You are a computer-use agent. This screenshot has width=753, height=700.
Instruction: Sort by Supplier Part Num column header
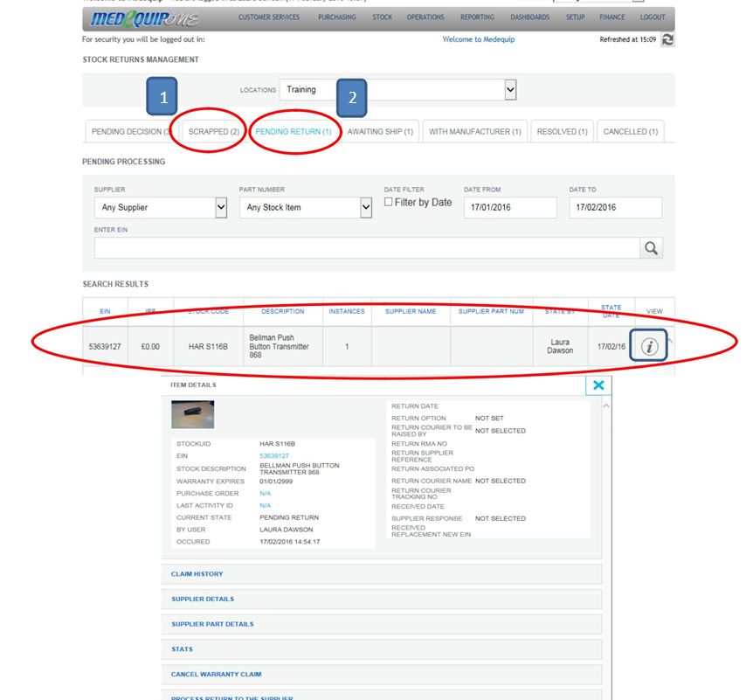coord(491,311)
